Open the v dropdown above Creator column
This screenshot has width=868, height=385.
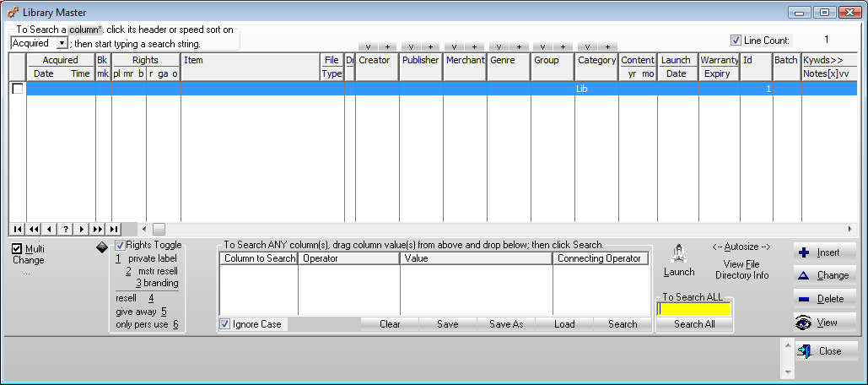(x=368, y=47)
